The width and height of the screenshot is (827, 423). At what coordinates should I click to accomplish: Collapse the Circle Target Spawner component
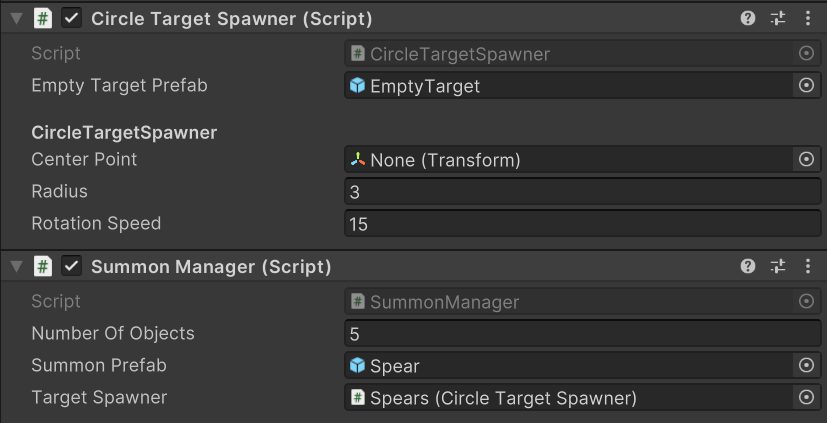click(x=16, y=18)
